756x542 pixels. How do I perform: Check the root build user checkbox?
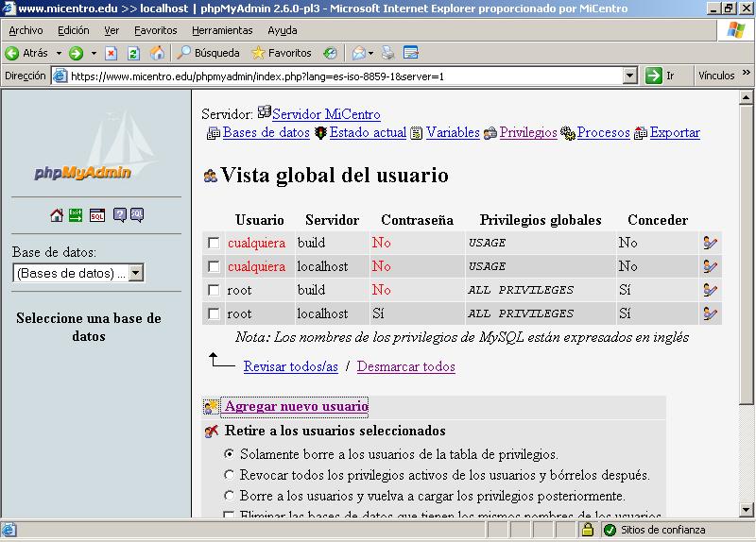click(214, 290)
